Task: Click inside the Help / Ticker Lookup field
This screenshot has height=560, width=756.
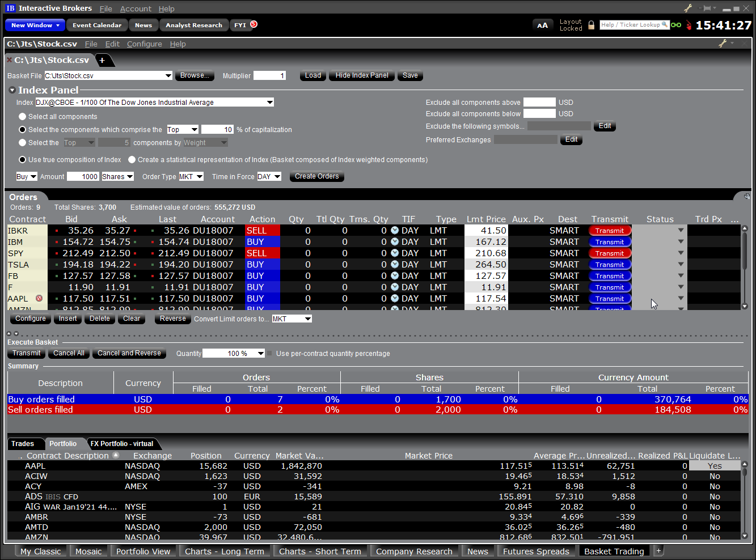Action: pyautogui.click(x=630, y=25)
